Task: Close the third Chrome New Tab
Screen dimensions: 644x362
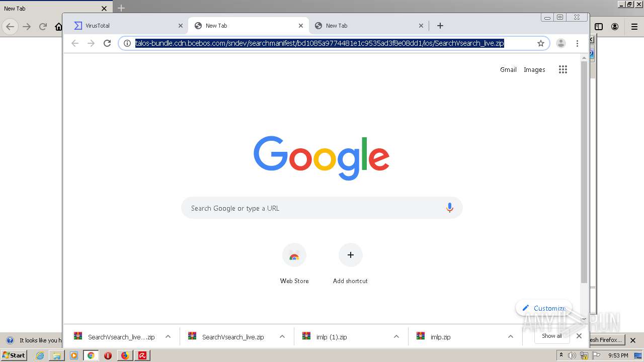Action: click(421, 26)
